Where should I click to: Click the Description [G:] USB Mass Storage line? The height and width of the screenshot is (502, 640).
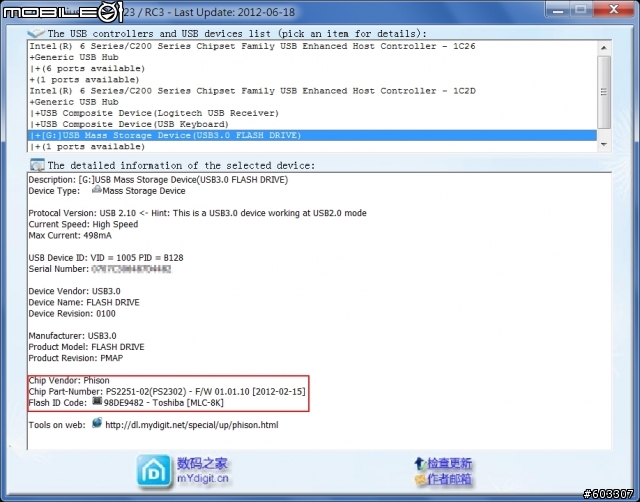158,180
